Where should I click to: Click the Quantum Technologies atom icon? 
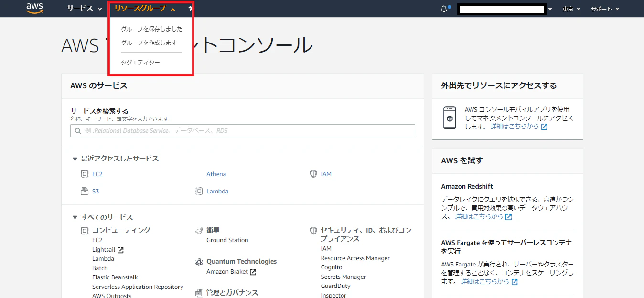coord(199,262)
